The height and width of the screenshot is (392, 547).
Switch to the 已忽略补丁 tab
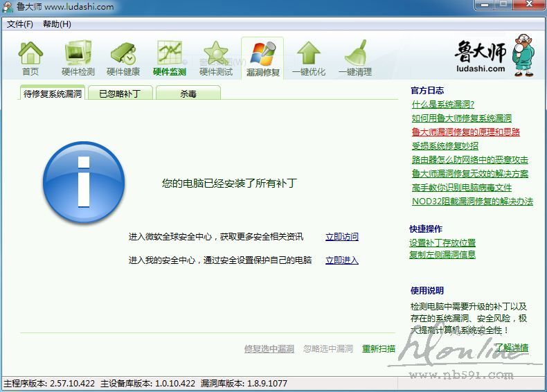point(119,93)
